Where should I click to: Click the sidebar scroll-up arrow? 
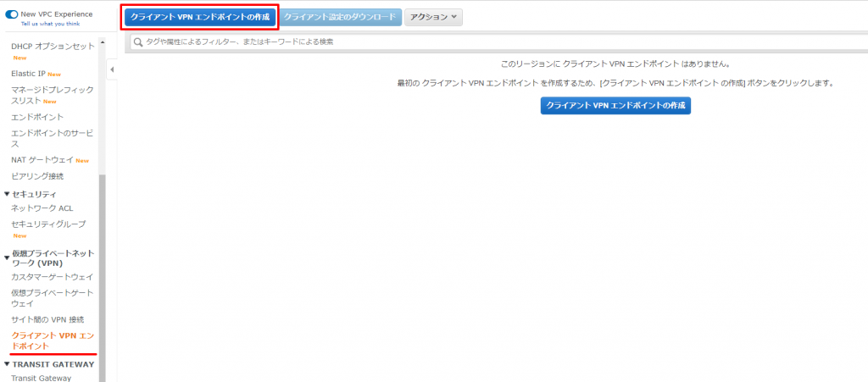pyautogui.click(x=103, y=42)
